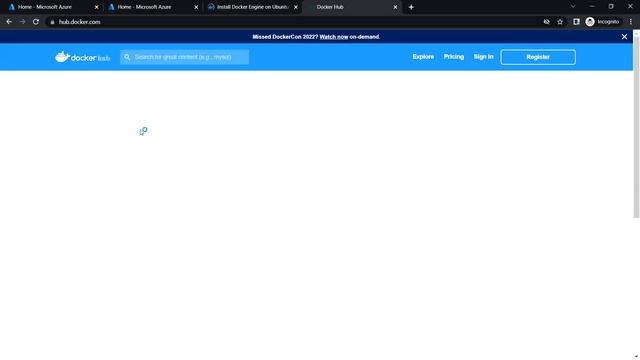Viewport: 640px width, 360px height.
Task: Click the scrollbar down arrow
Action: [636, 357]
